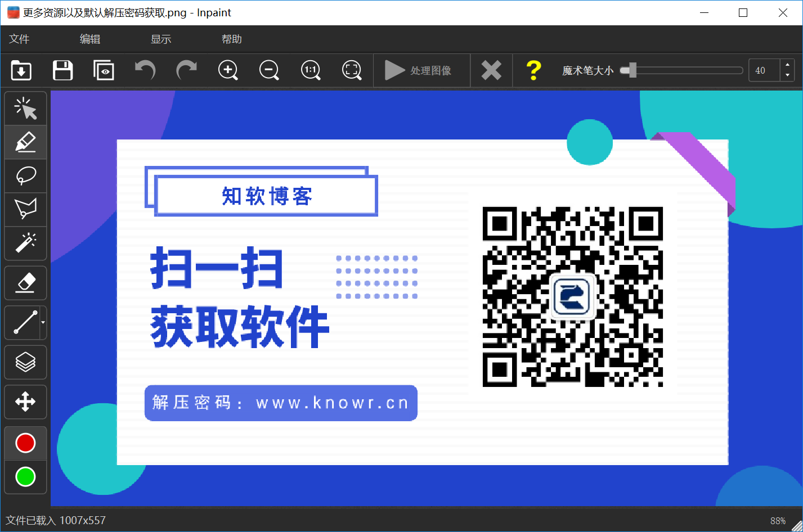Select the Eraser tool
This screenshot has height=532, width=803.
[x=25, y=283]
